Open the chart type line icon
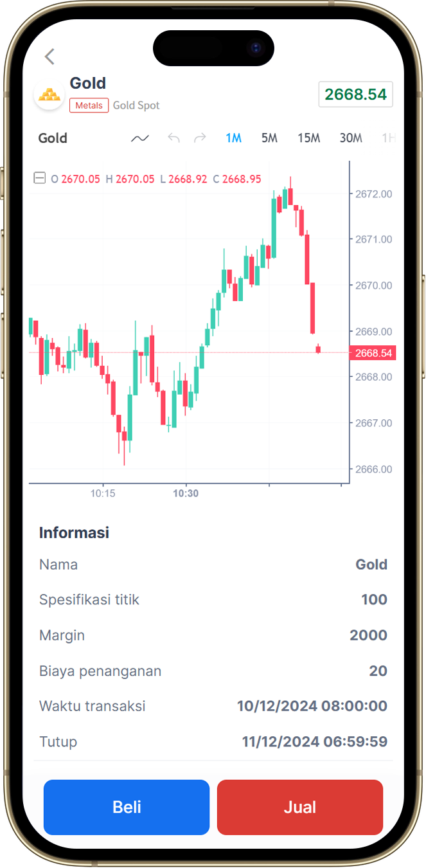Image resolution: width=426 pixels, height=868 pixels. point(140,138)
